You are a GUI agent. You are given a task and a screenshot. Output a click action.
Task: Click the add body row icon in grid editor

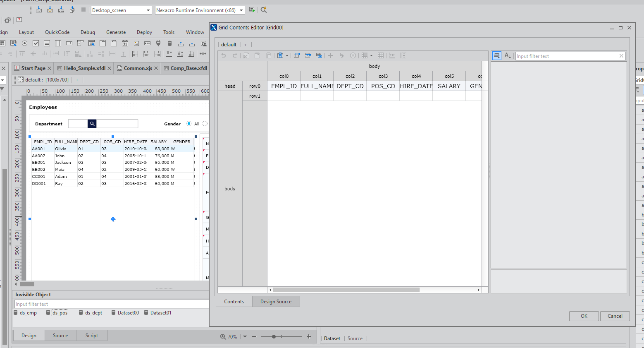pyautogui.click(x=308, y=55)
